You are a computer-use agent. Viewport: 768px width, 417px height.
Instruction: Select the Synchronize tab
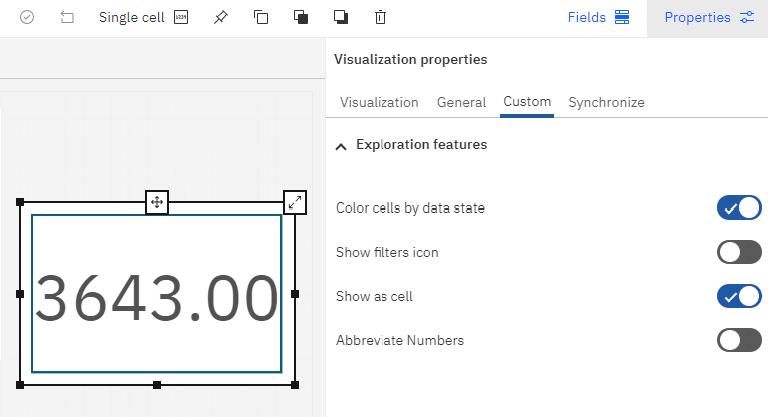[606, 102]
